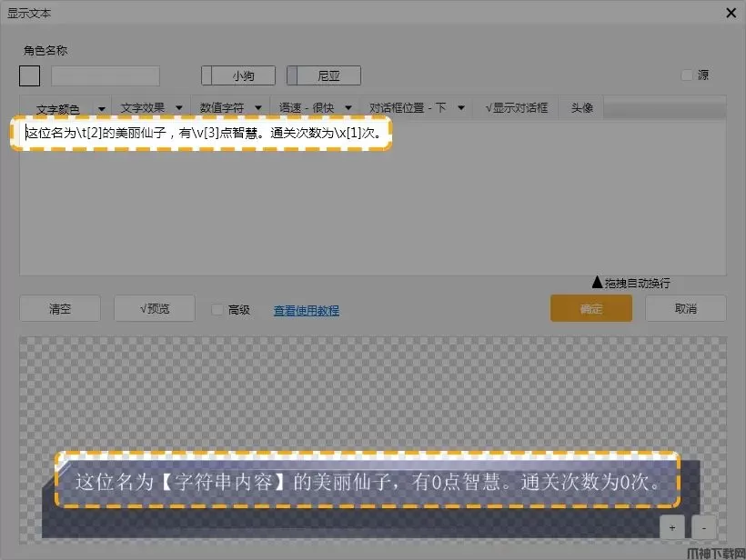Expand the 对话框位置 dropdown arrow

tap(461, 108)
